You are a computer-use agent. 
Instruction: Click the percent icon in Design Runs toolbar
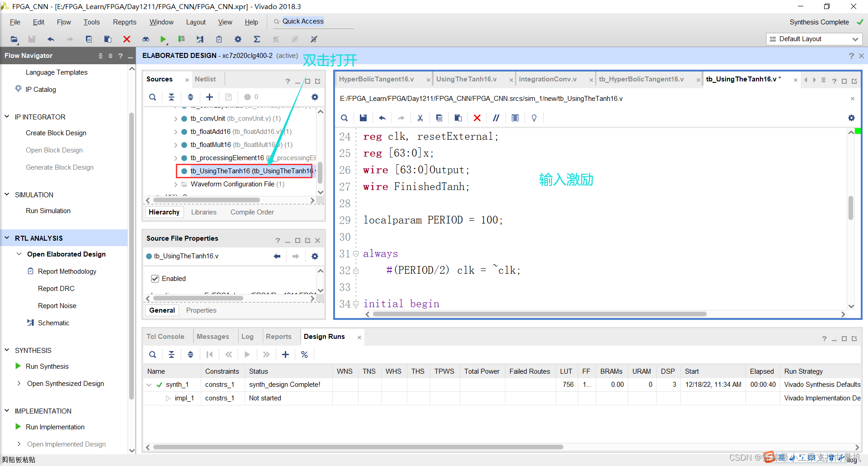pos(304,355)
